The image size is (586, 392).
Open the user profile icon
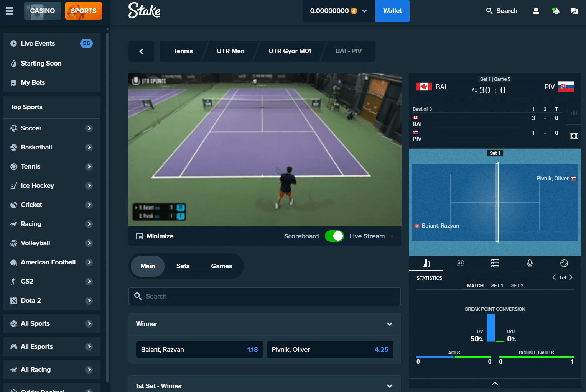tap(536, 11)
